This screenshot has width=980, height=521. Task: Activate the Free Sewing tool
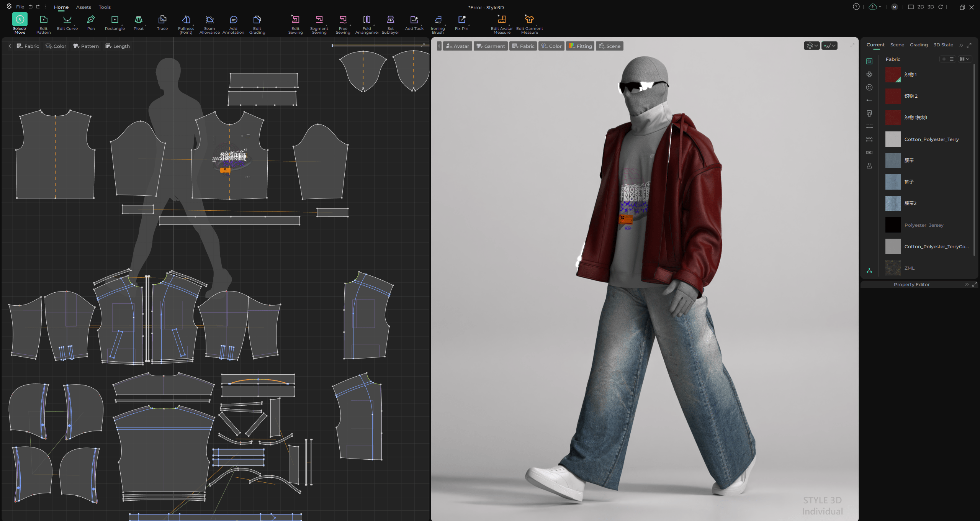tap(343, 24)
